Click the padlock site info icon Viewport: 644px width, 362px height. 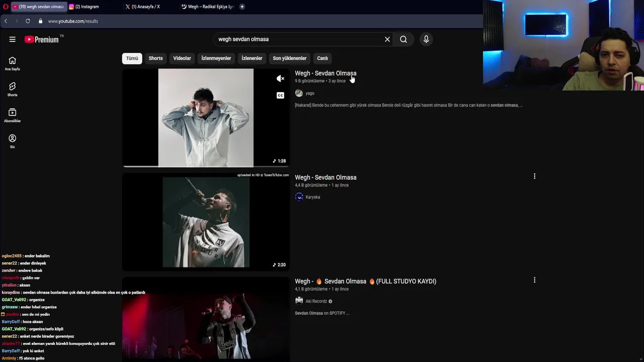41,21
